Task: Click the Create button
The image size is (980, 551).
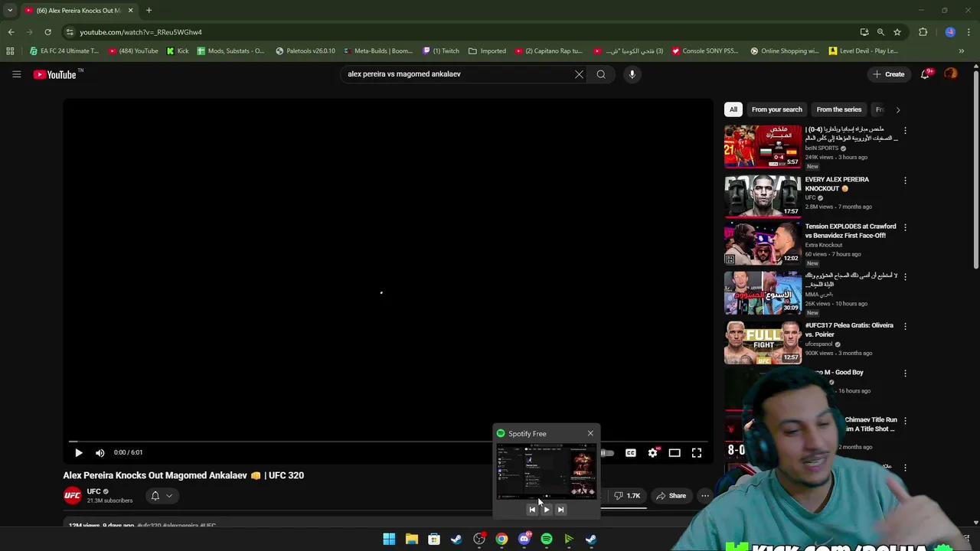Action: (x=888, y=74)
